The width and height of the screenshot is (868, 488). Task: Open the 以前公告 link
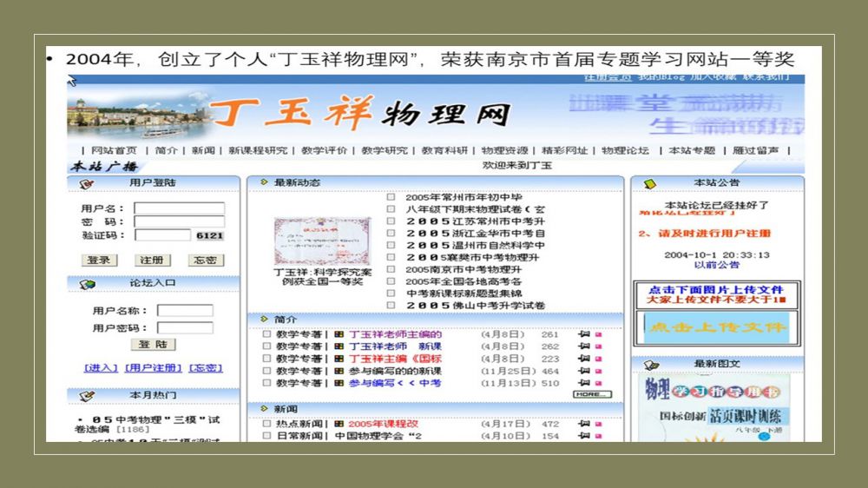(x=717, y=265)
